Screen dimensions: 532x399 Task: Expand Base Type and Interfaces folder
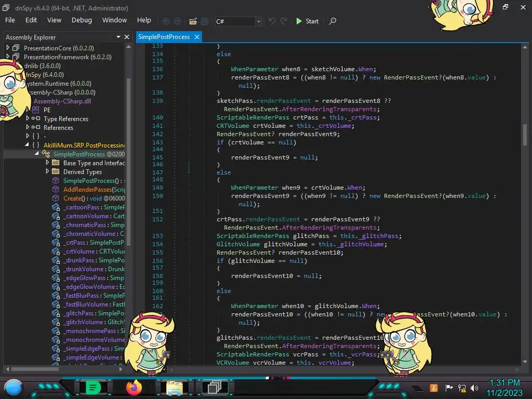[x=47, y=163]
